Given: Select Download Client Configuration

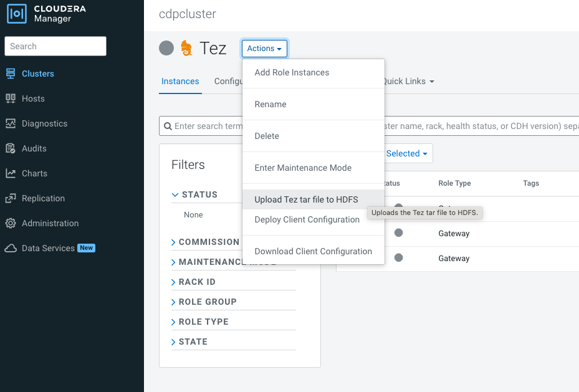Looking at the screenshot, I should 313,251.
